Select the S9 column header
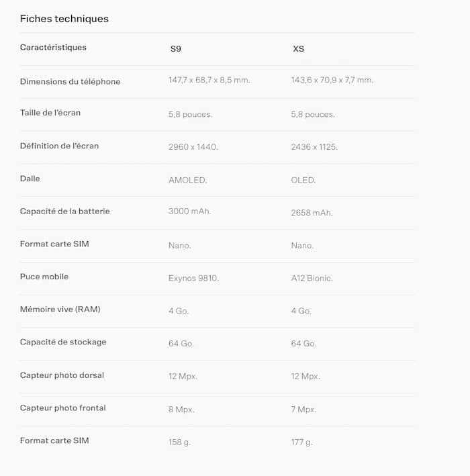This screenshot has width=470, height=476. (175, 49)
